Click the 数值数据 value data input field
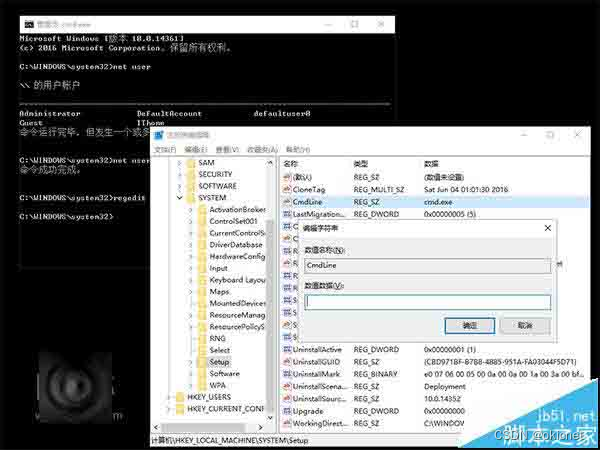The width and height of the screenshot is (600, 450). pyautogui.click(x=427, y=302)
